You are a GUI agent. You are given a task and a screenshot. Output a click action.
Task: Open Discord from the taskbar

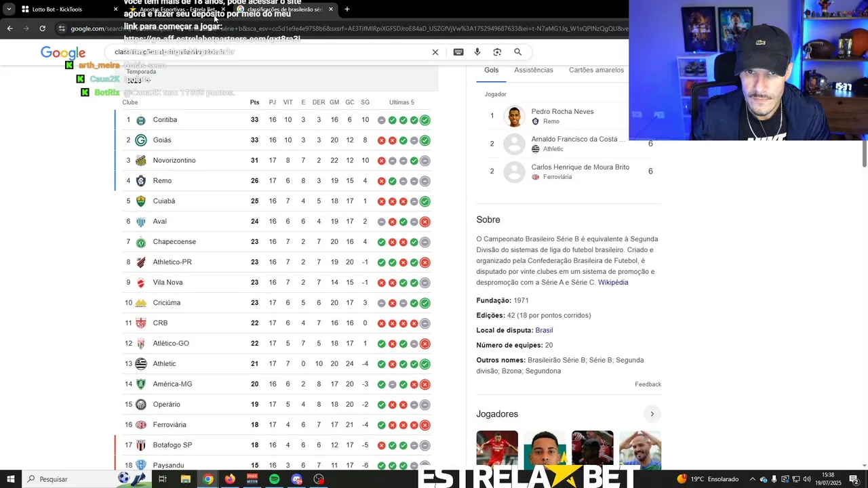[296, 479]
